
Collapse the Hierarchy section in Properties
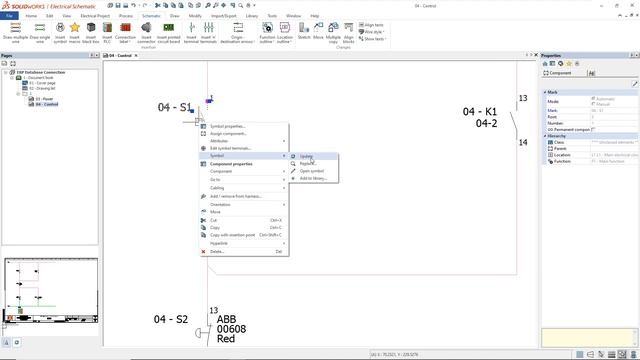[x=545, y=136]
